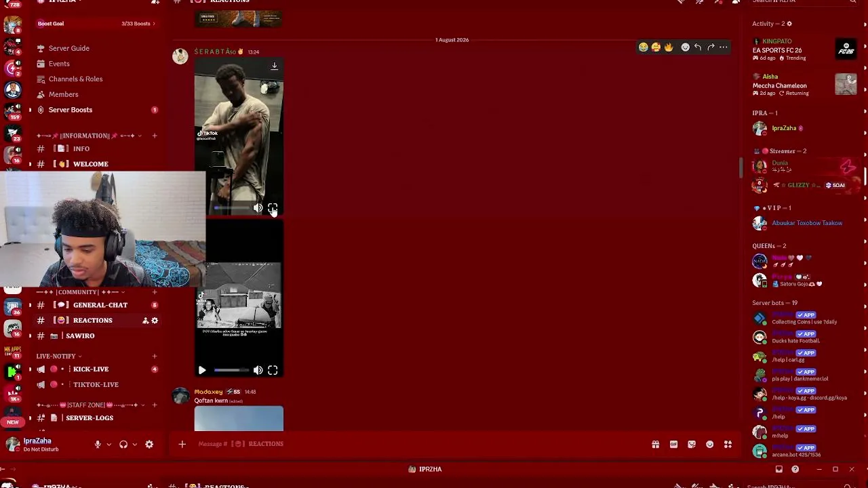The height and width of the screenshot is (488, 868).
Task: React with the laughing emoji
Action: coord(644,47)
